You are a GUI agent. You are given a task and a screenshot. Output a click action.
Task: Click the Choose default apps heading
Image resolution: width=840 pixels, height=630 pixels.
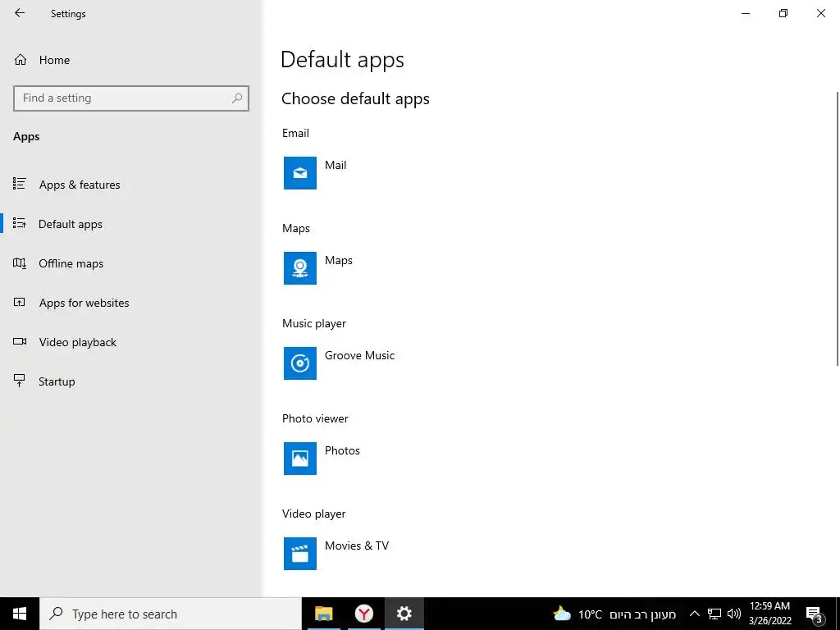(355, 98)
